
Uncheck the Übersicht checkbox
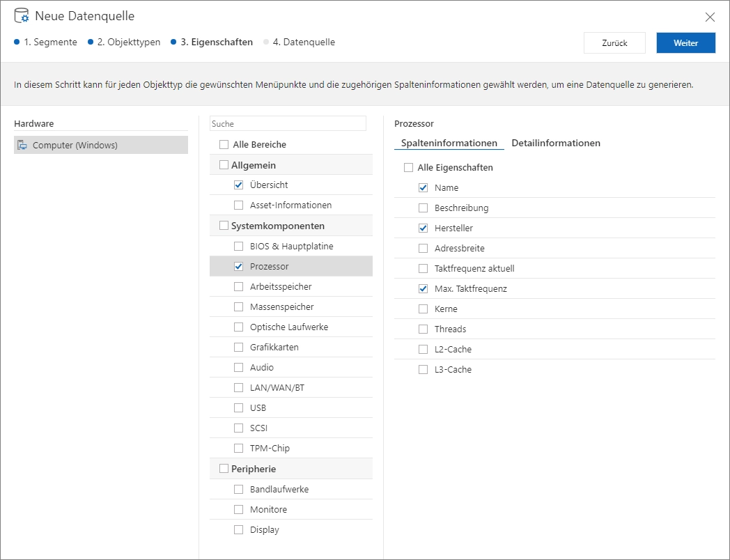point(238,185)
